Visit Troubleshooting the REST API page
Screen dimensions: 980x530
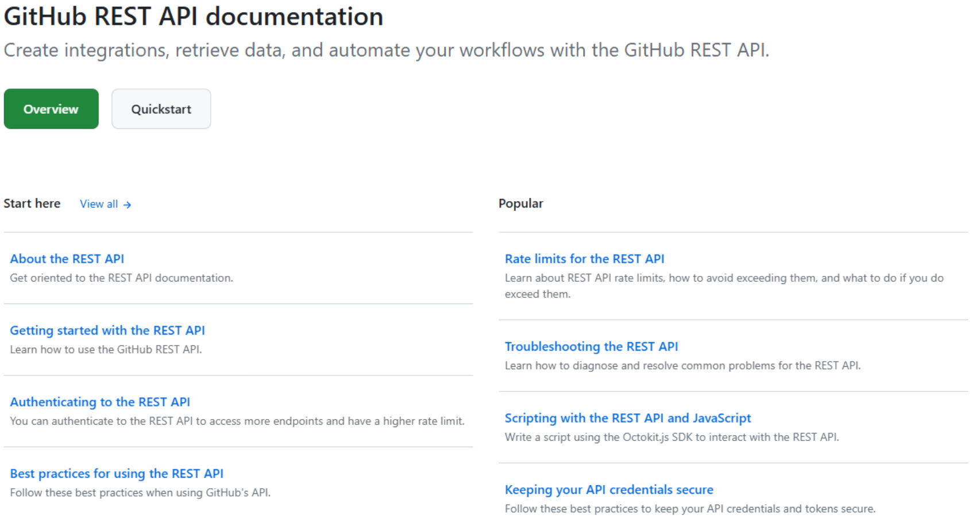tap(591, 347)
